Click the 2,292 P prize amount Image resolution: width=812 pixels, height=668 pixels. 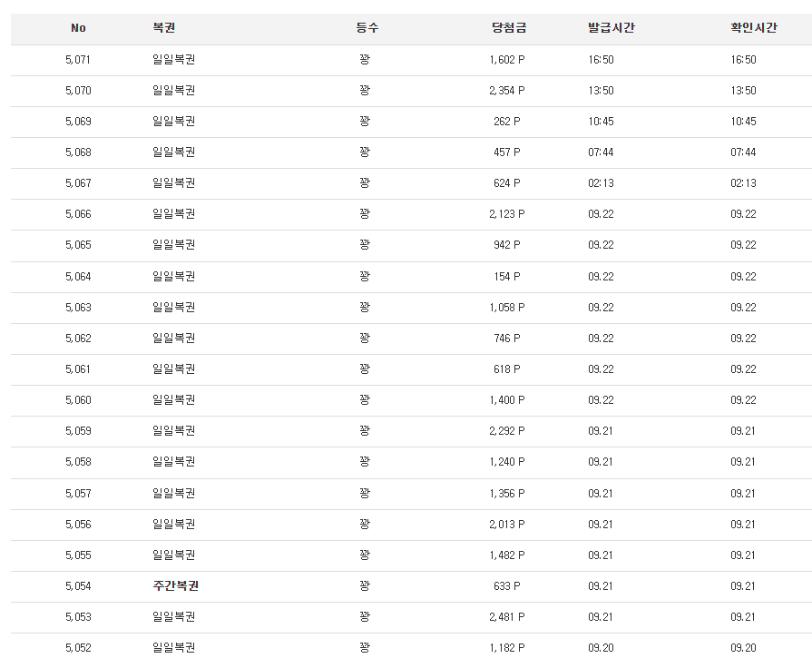point(507,430)
